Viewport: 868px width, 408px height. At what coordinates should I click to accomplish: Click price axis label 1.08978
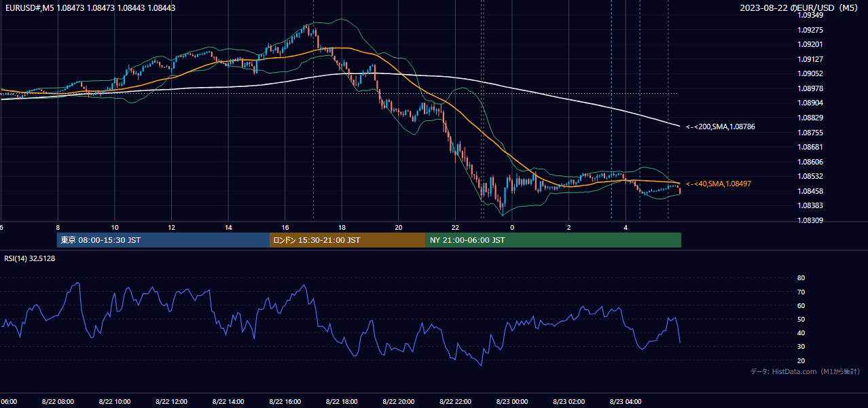click(x=810, y=88)
